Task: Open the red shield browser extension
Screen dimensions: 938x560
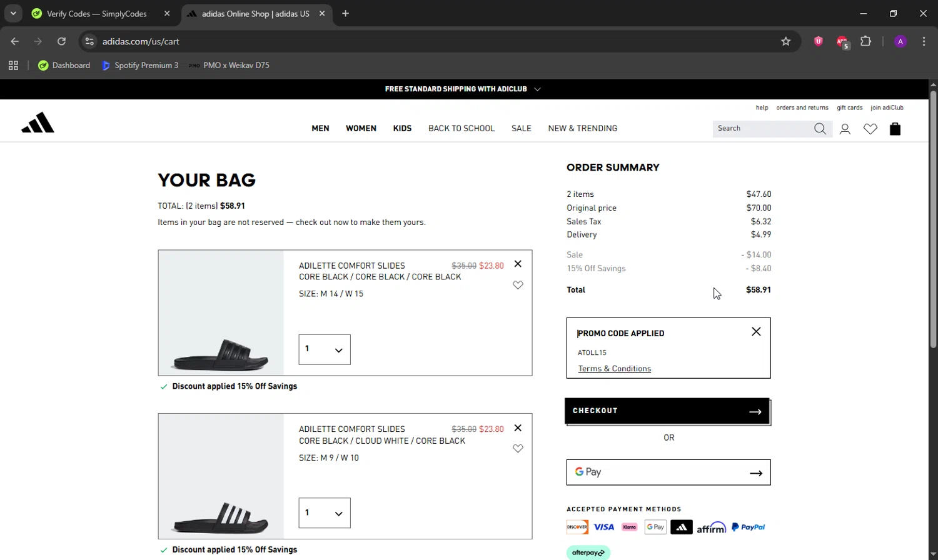Action: pos(818,41)
